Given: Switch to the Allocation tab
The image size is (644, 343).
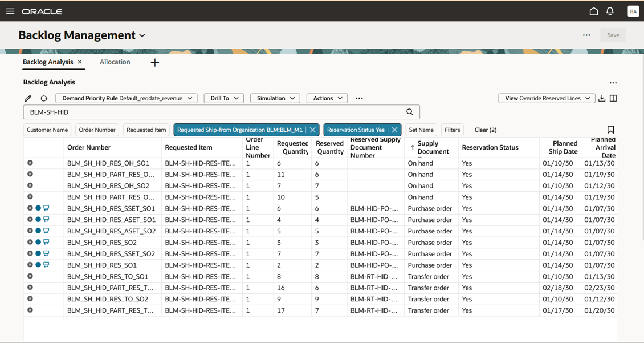Looking at the screenshot, I should coord(115,62).
